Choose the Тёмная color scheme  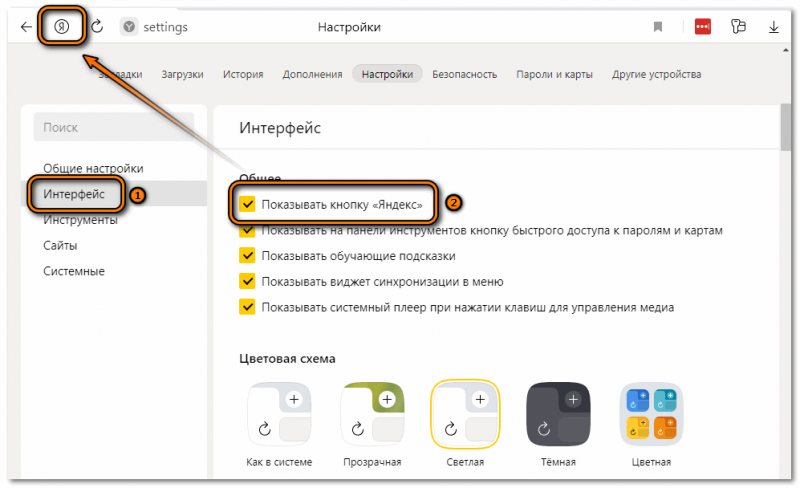pyautogui.click(x=558, y=414)
